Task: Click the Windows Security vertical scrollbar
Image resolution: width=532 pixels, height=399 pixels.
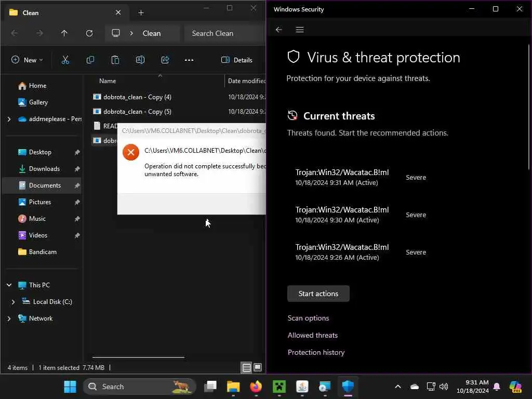Action: 529,107
